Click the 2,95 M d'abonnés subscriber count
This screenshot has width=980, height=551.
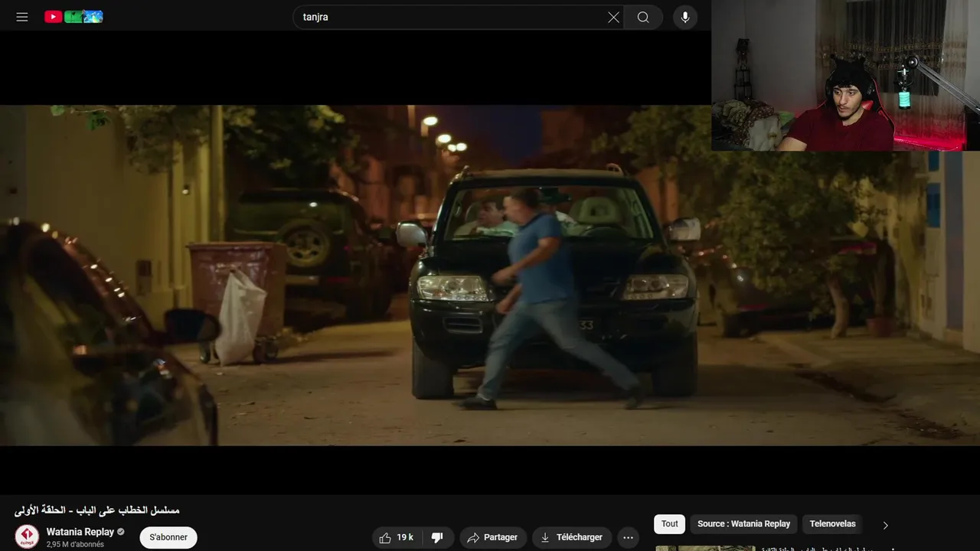point(75,544)
